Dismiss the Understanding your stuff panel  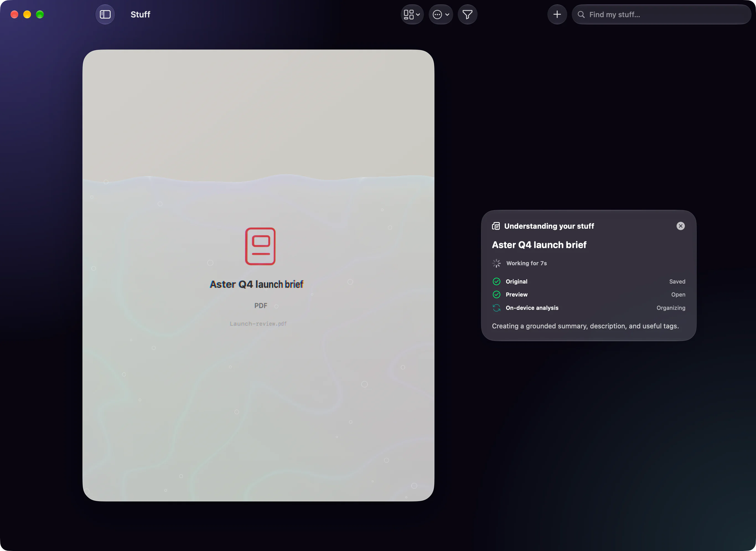tap(681, 226)
